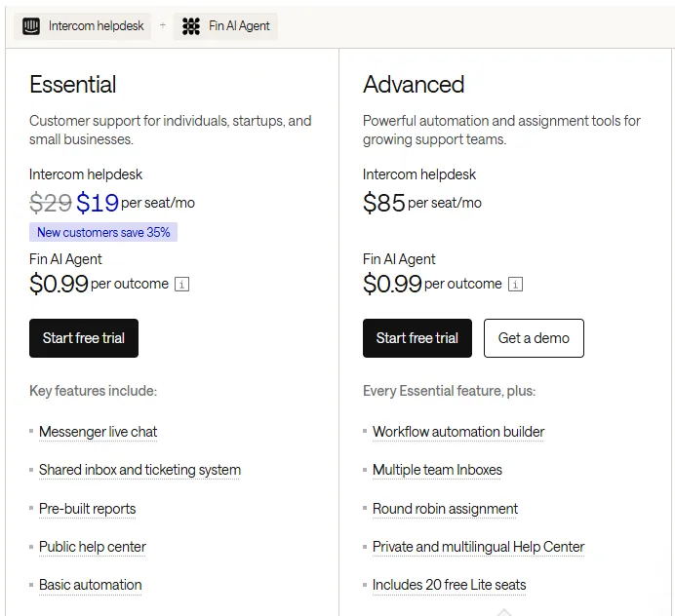Open Messenger live chat feature link
Viewport: 675px width, 616px height.
point(99,432)
